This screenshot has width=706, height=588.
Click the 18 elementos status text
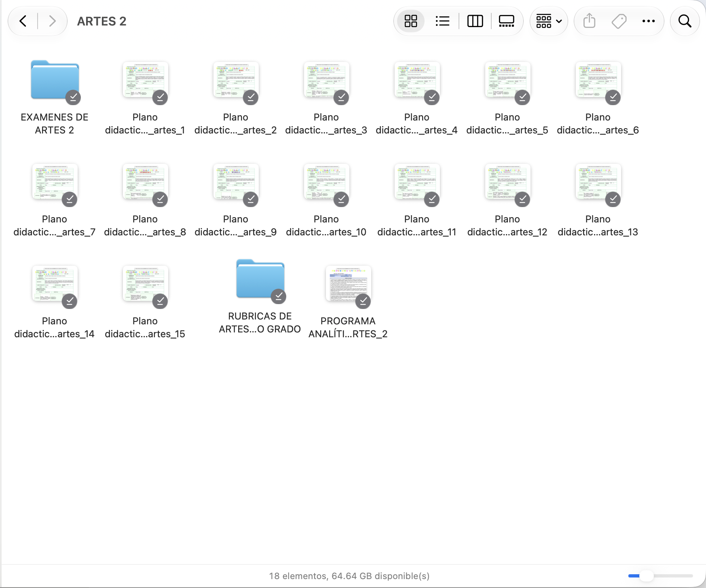[349, 576]
